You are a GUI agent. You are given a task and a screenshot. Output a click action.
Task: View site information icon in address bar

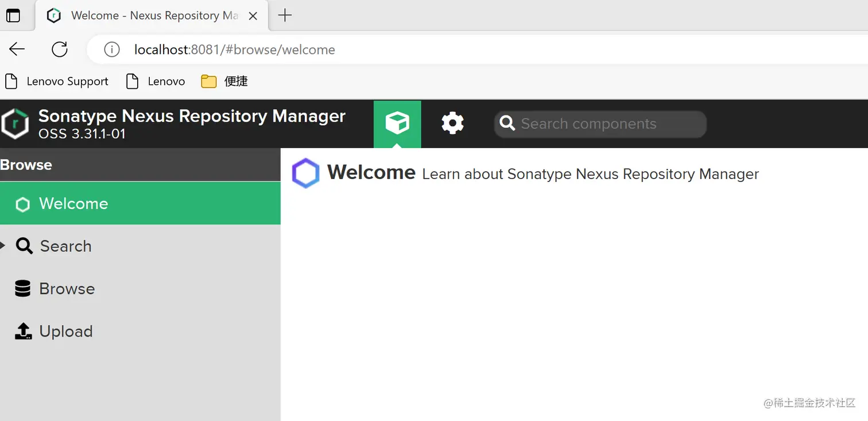tap(112, 50)
